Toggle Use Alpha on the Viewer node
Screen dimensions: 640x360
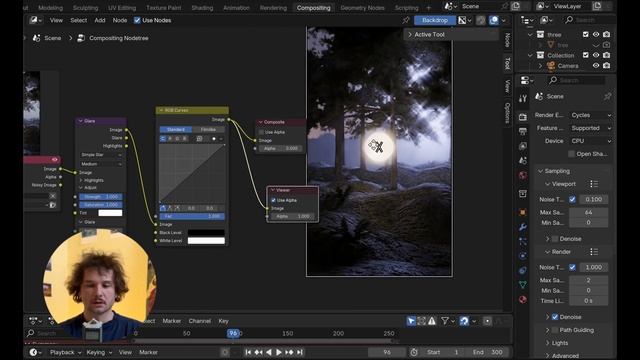click(x=273, y=200)
